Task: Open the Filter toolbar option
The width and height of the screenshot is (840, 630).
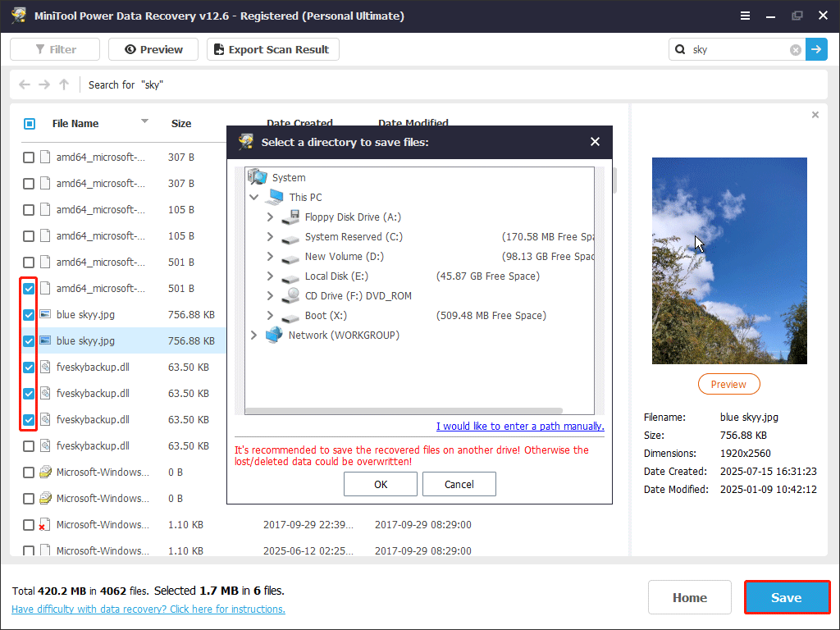Action: pyautogui.click(x=55, y=49)
